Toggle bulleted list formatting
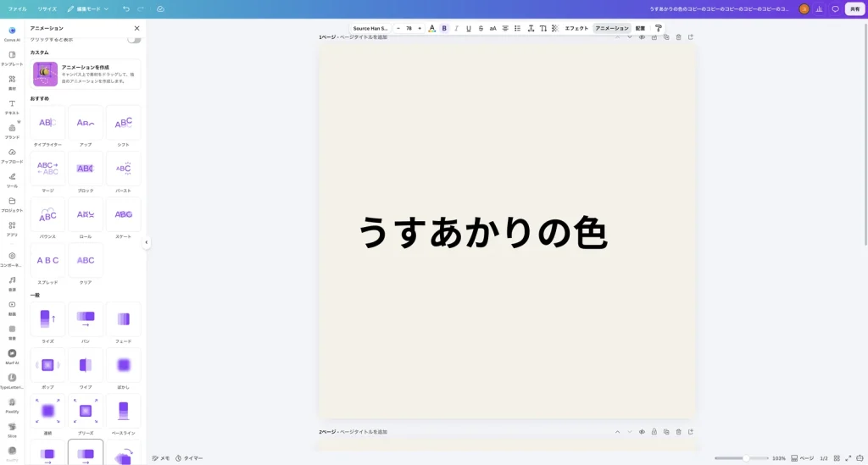 click(x=517, y=28)
